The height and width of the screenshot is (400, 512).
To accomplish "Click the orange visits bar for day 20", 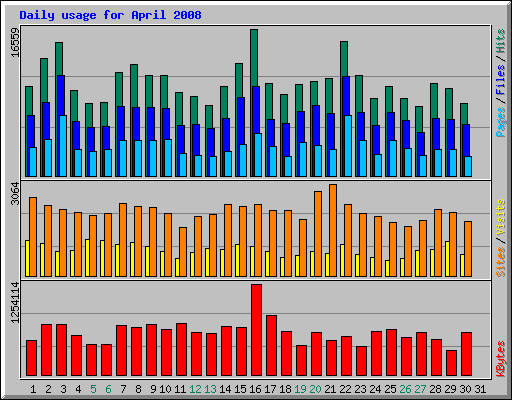I will click(x=318, y=234).
